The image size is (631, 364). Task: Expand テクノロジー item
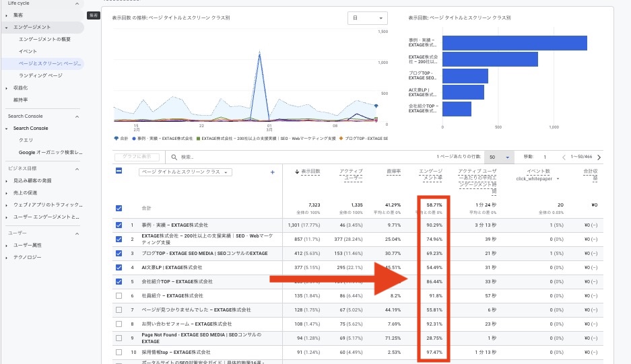pos(7,258)
